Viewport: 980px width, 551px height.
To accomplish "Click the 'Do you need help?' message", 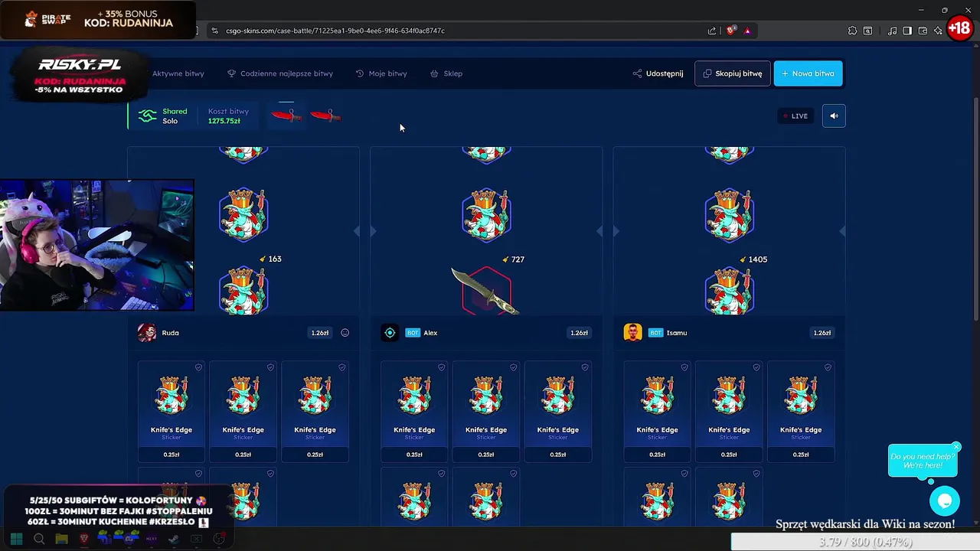I will (x=922, y=461).
